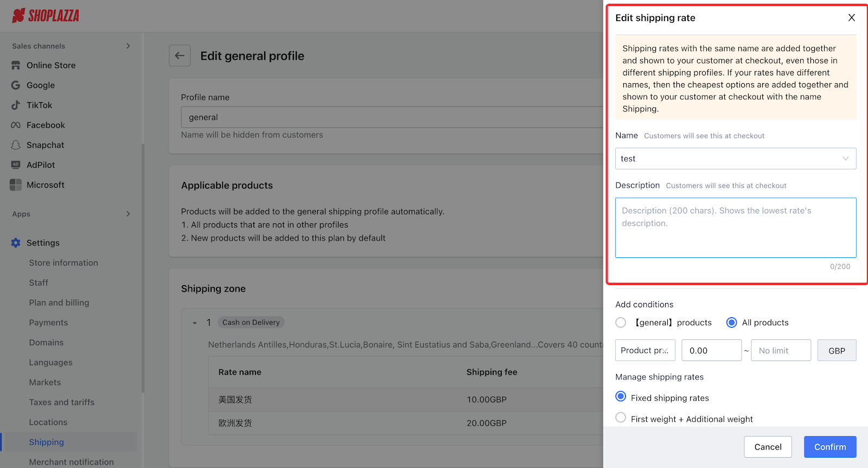Click the Cancel button
Screen dimensions: 868x468
point(767,447)
